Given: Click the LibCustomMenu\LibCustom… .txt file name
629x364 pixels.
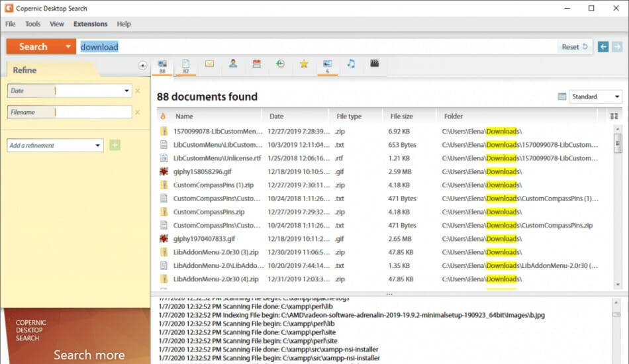Looking at the screenshot, I should click(x=217, y=145).
